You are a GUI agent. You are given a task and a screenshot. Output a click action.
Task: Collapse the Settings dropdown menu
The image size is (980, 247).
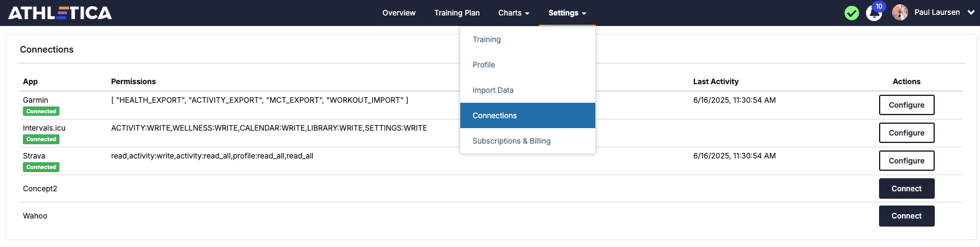567,13
